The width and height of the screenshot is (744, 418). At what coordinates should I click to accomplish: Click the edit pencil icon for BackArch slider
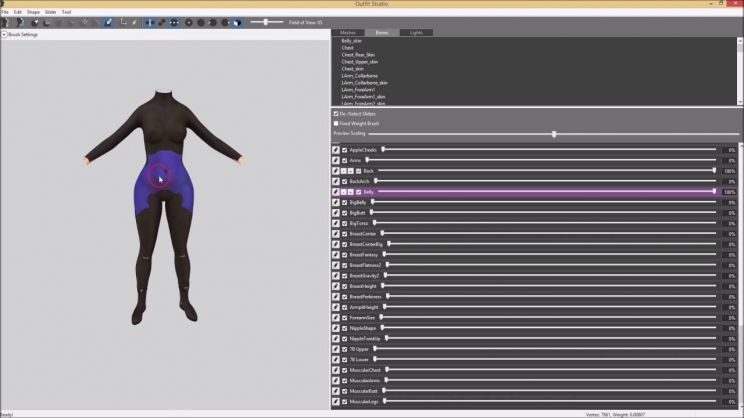tap(336, 181)
